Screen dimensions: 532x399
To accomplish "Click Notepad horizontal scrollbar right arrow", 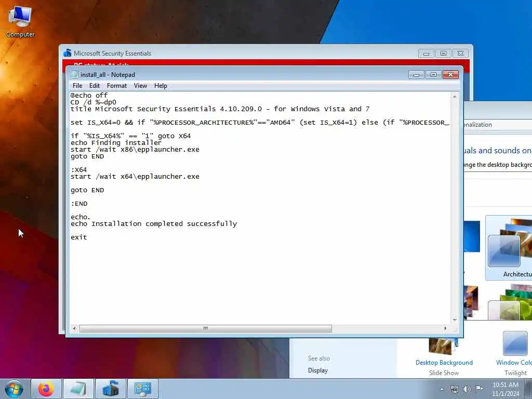I will 445,328.
